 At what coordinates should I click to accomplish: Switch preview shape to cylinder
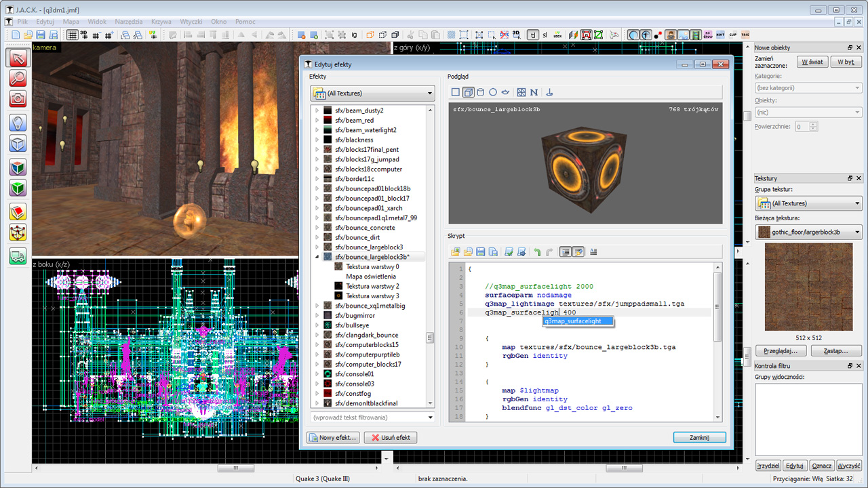[x=480, y=92]
